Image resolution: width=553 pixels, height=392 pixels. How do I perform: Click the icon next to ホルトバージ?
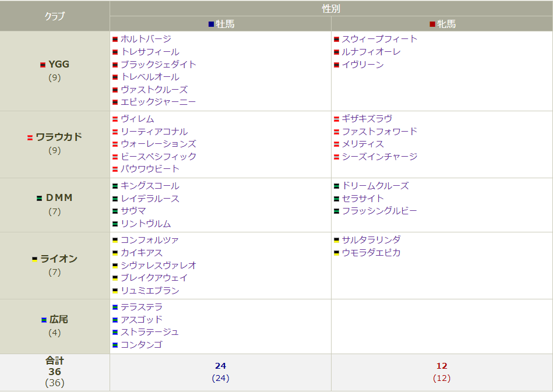click(115, 40)
